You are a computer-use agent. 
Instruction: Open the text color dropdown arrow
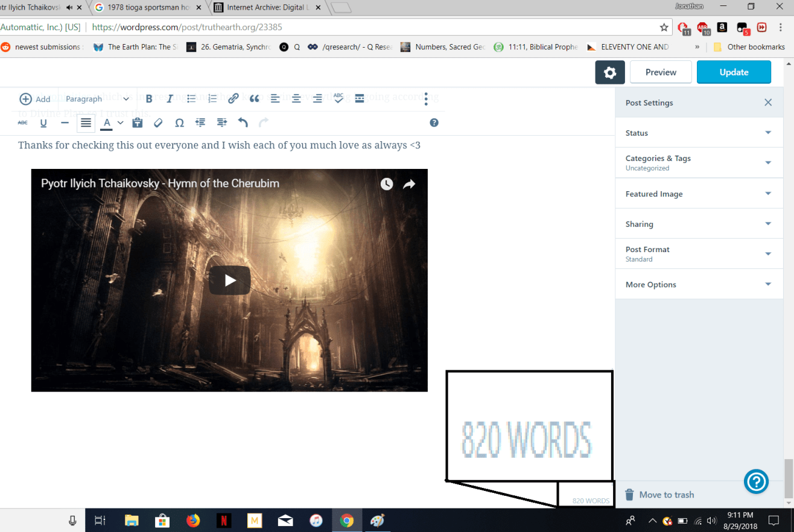pyautogui.click(x=121, y=123)
